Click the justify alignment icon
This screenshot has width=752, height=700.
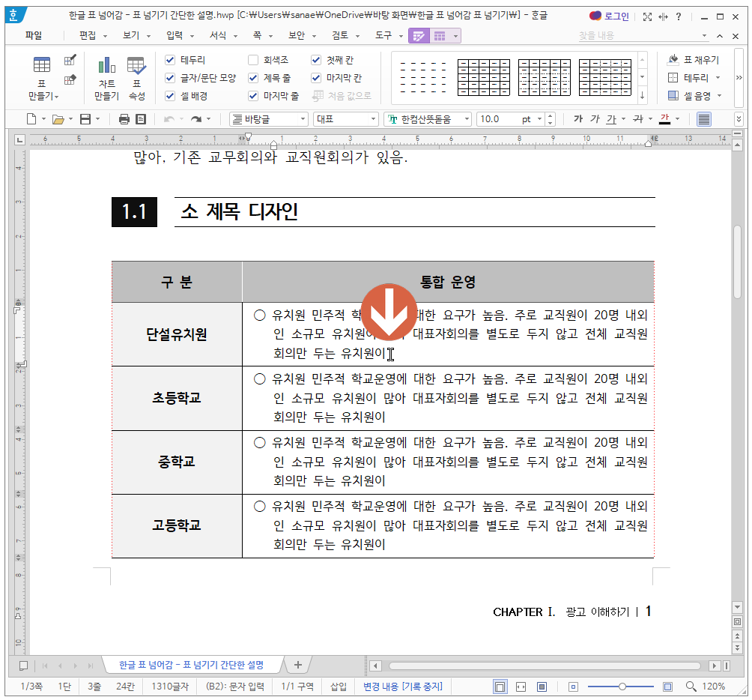[704, 119]
